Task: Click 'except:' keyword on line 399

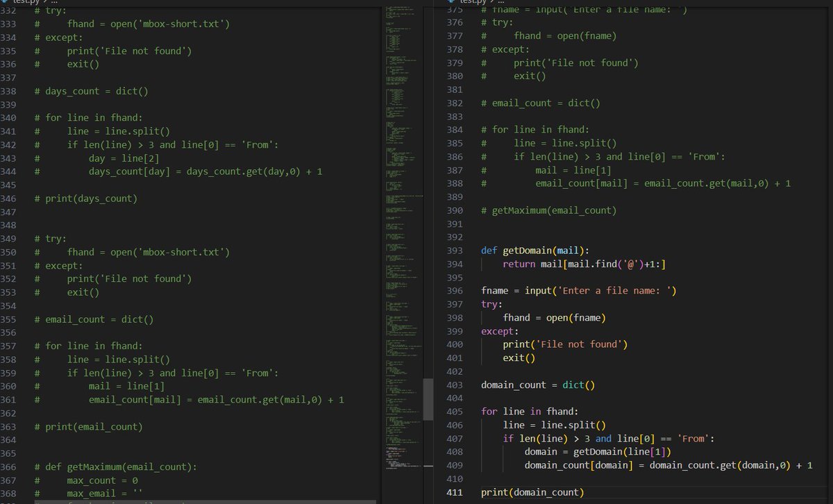Action: (x=500, y=331)
